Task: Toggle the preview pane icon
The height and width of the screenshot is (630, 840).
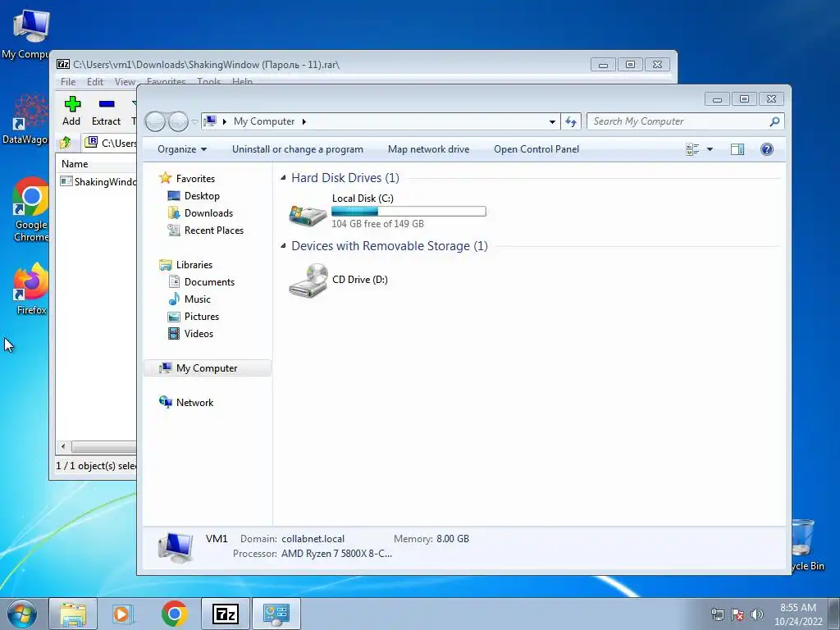Action: tap(737, 149)
